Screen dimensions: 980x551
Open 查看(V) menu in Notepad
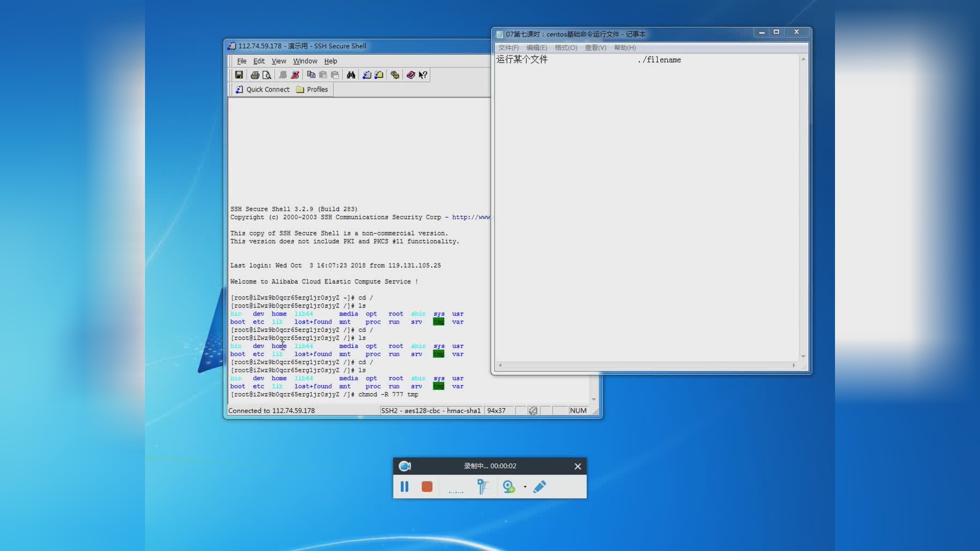[596, 47]
